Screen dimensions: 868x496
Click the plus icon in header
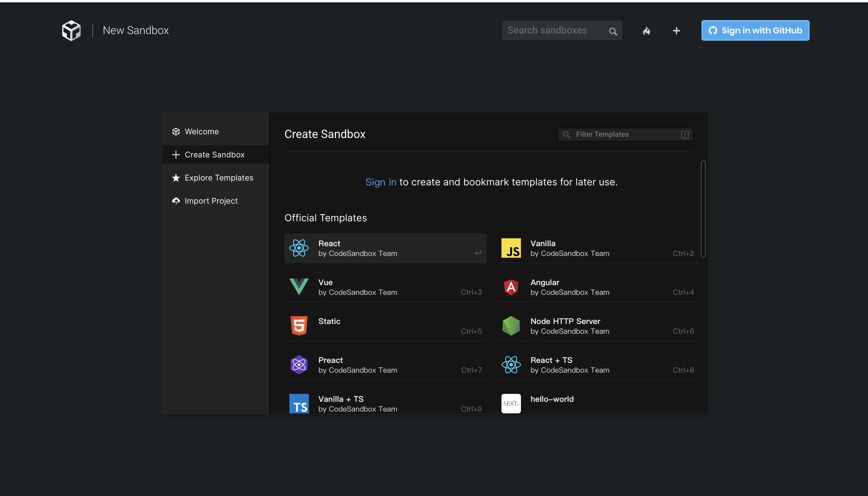coord(676,31)
